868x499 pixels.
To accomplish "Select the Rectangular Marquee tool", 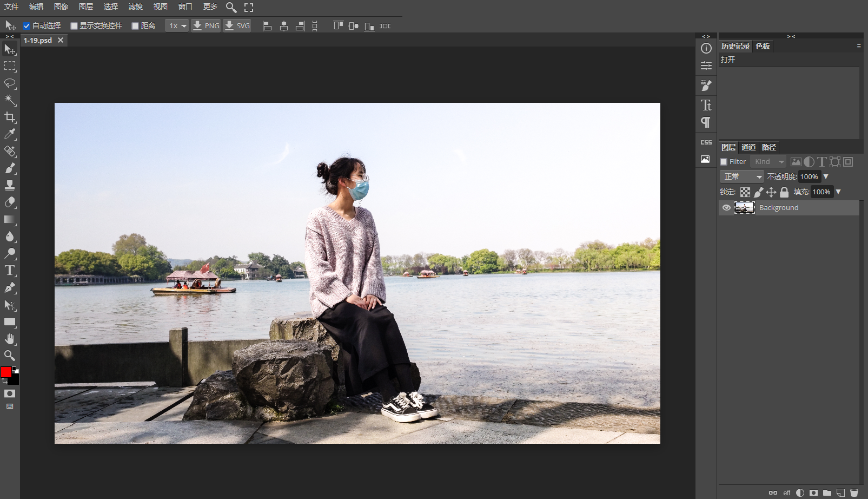I will pos(10,66).
